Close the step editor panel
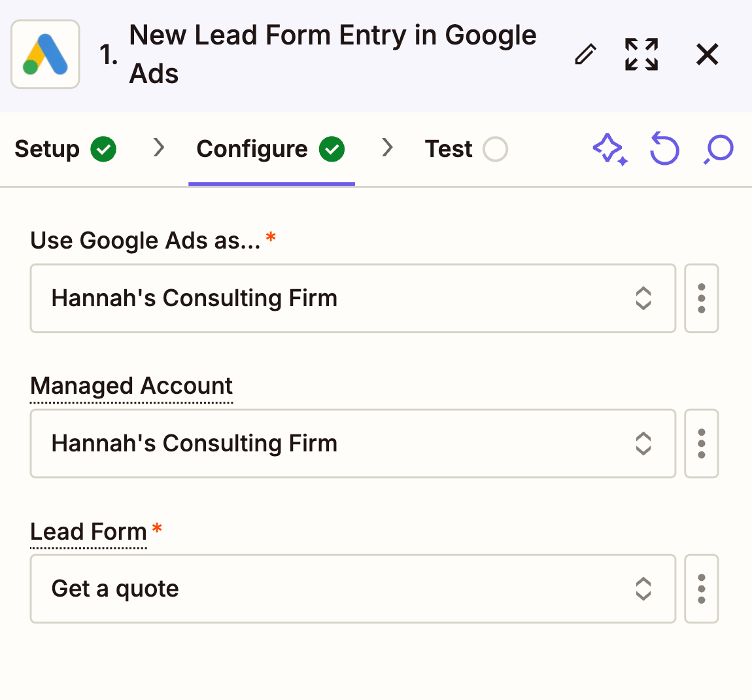Viewport: 752px width, 700px height. coord(707,54)
